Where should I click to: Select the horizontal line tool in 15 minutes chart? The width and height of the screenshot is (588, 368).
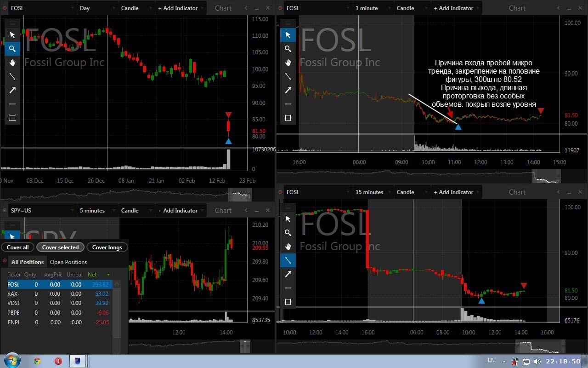pyautogui.click(x=288, y=288)
